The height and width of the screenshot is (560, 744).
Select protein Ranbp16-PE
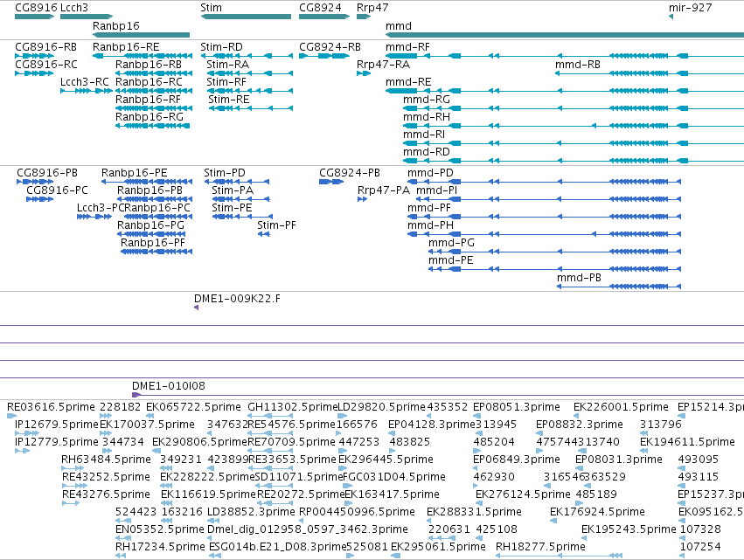point(135,173)
